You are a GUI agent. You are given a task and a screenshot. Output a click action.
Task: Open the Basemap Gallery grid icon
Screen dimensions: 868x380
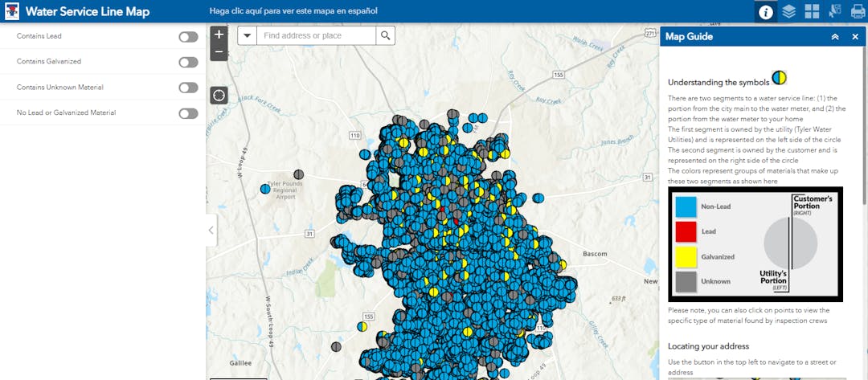pyautogui.click(x=812, y=11)
